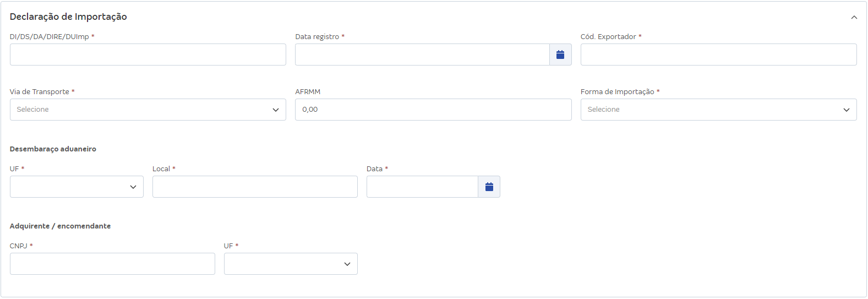Select the Cód. Exportador input field

tap(718, 55)
